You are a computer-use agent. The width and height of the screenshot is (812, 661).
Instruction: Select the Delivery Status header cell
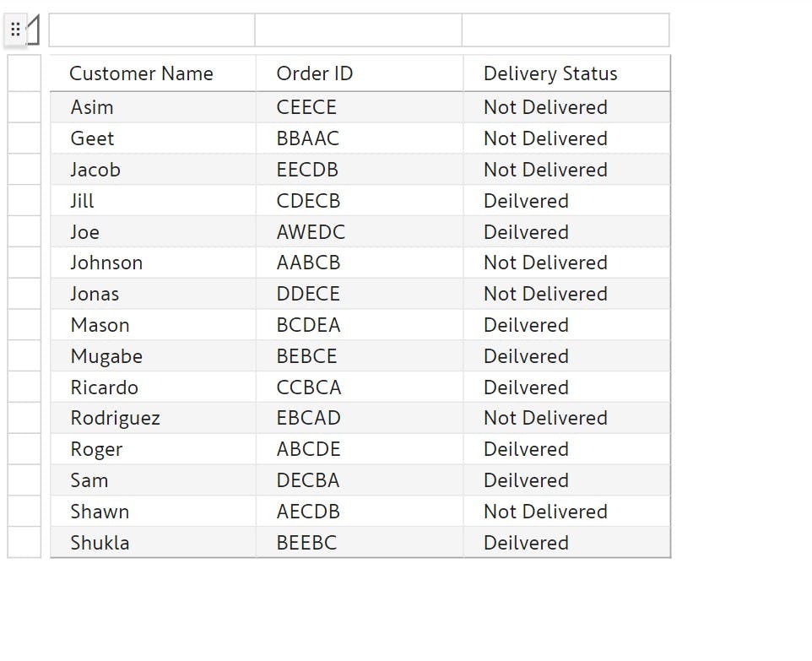(x=566, y=73)
